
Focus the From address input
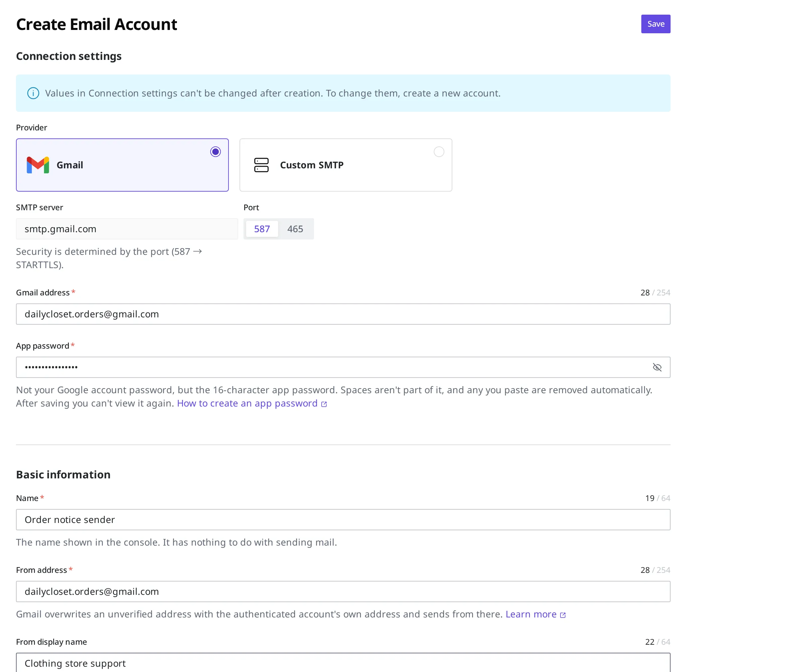click(343, 591)
